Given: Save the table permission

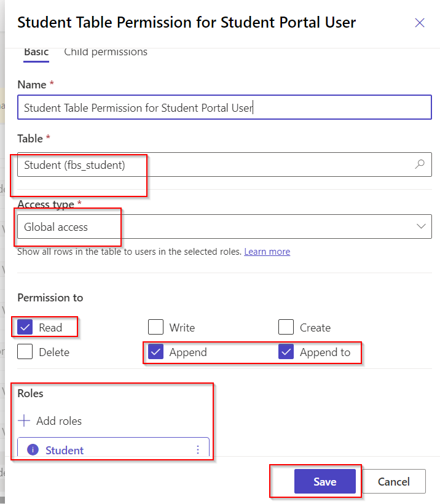Looking at the screenshot, I should [x=324, y=481].
